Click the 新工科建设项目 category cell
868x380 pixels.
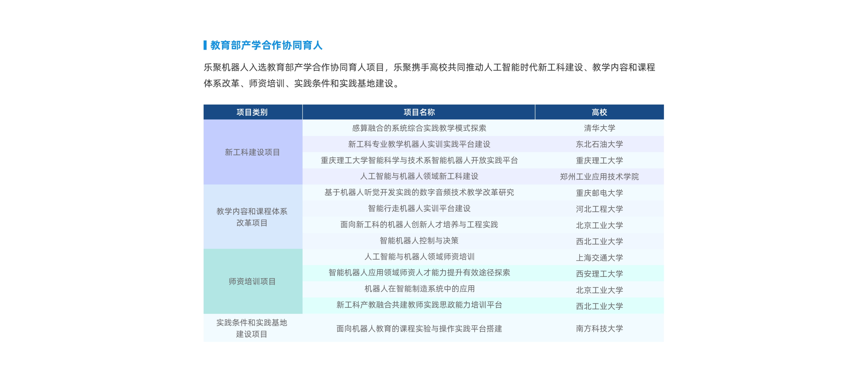(253, 152)
